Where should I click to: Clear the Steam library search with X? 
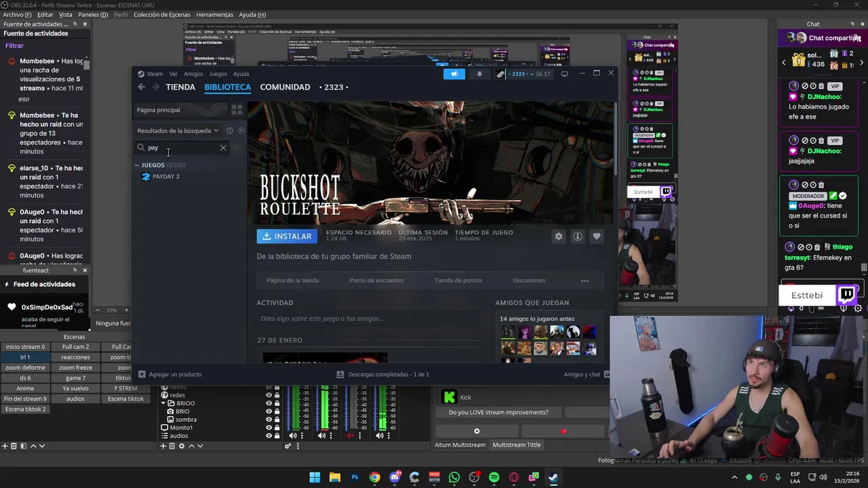pos(223,147)
